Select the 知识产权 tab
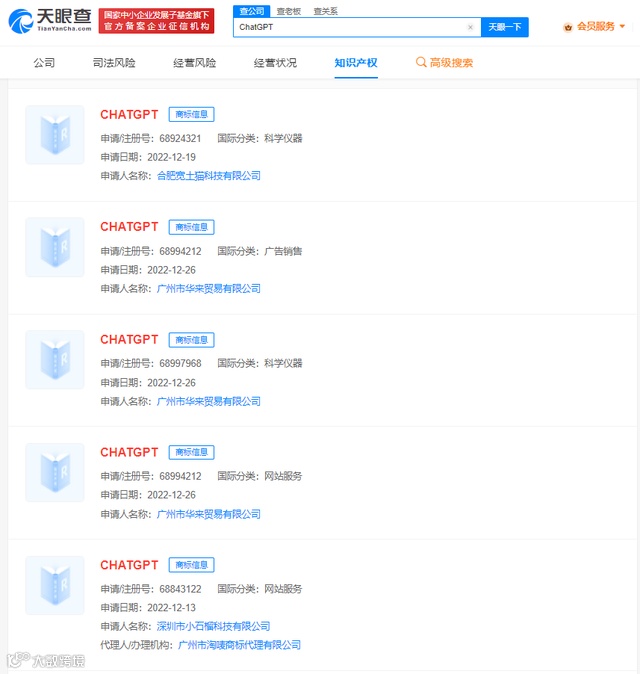This screenshot has height=674, width=640. [356, 63]
